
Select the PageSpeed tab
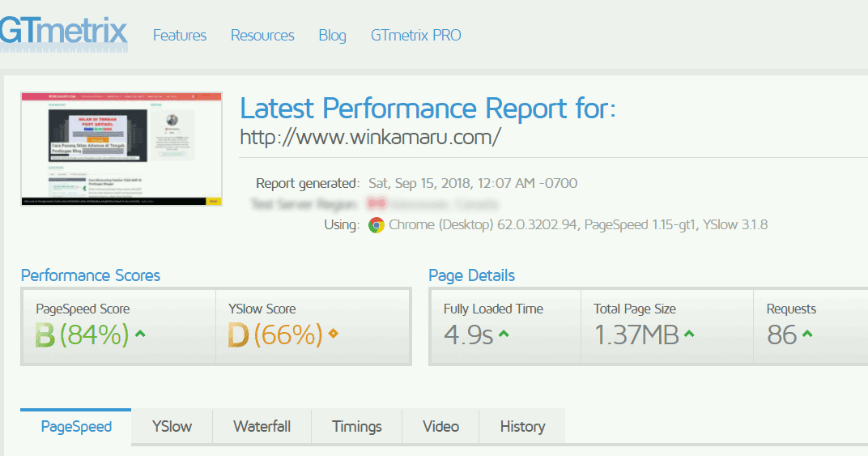click(76, 427)
